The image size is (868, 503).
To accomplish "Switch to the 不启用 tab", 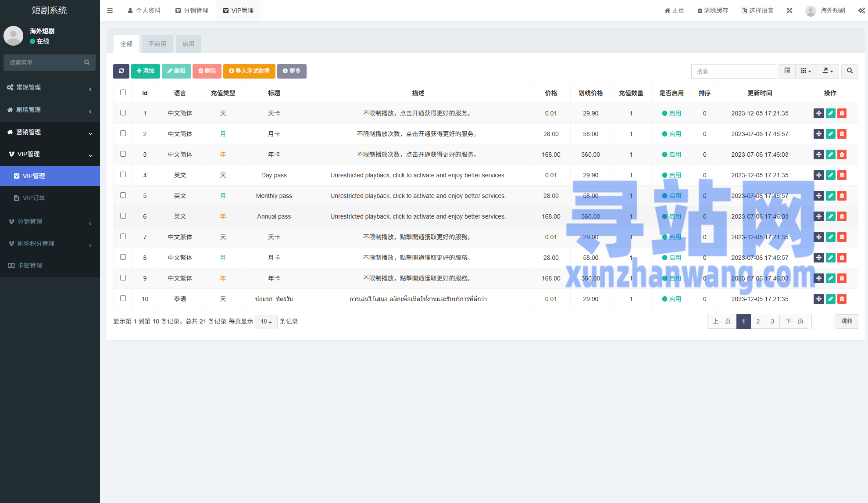I will tap(157, 44).
